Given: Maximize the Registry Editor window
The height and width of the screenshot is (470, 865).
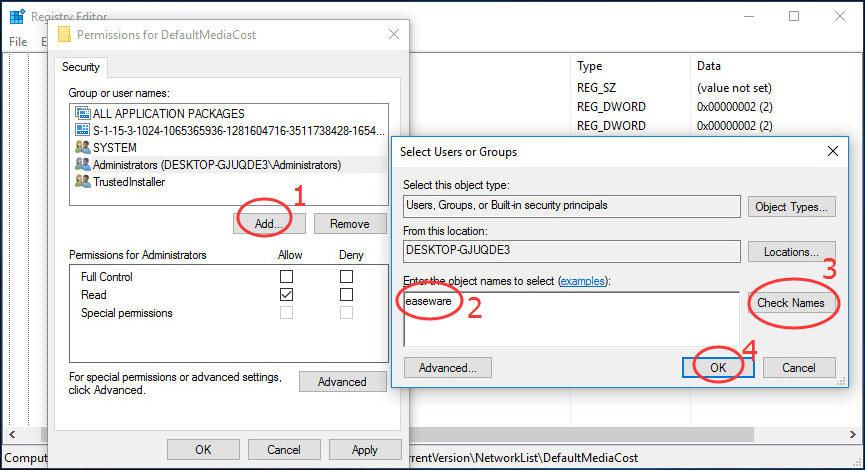Looking at the screenshot, I should pyautogui.click(x=794, y=16).
